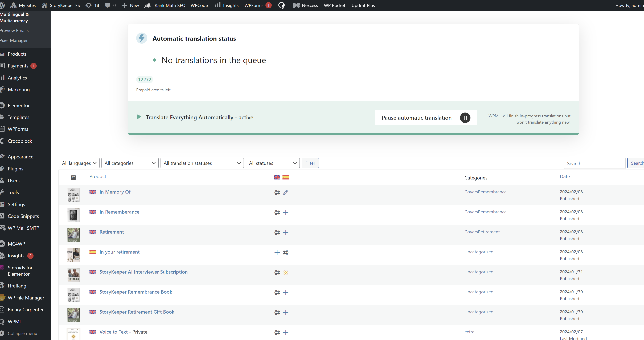Click the Retirement product thumbnail
Screen dimensions: 644x340
point(73,235)
